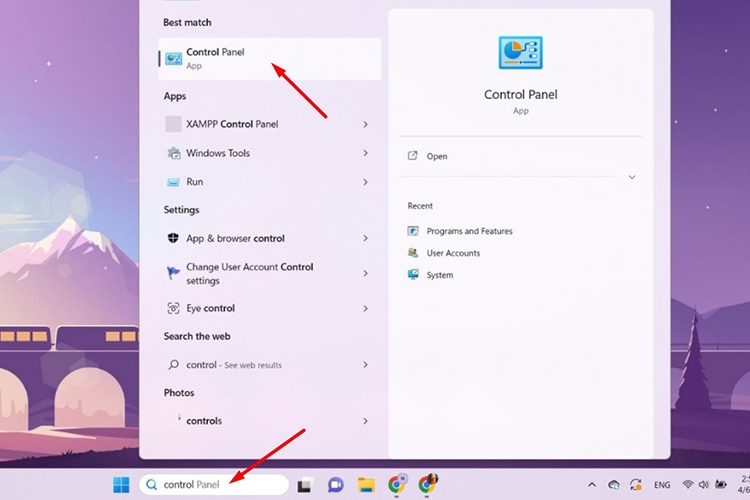750x500 pixels.
Task: Expand the Eye control settings arrow
Action: click(365, 309)
